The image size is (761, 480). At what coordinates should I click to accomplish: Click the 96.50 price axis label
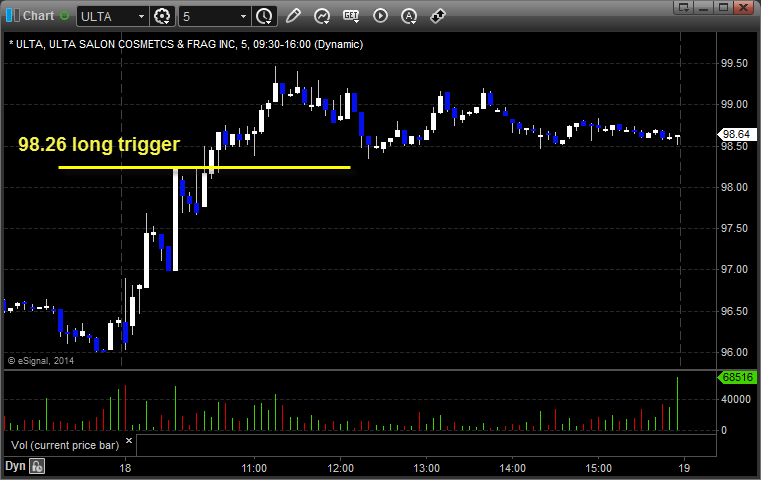[x=734, y=311]
